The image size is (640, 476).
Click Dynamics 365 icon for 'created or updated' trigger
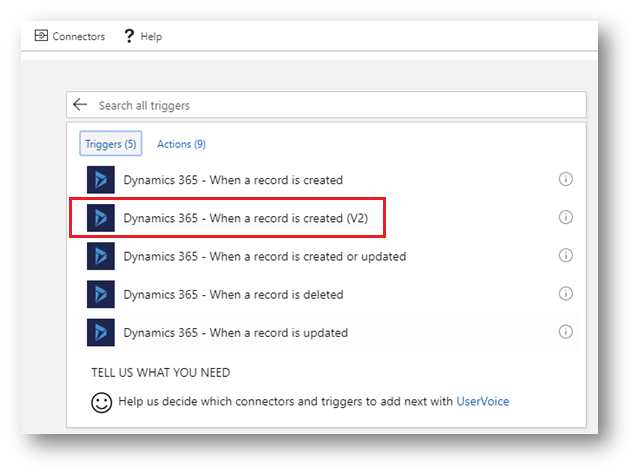coord(102,256)
